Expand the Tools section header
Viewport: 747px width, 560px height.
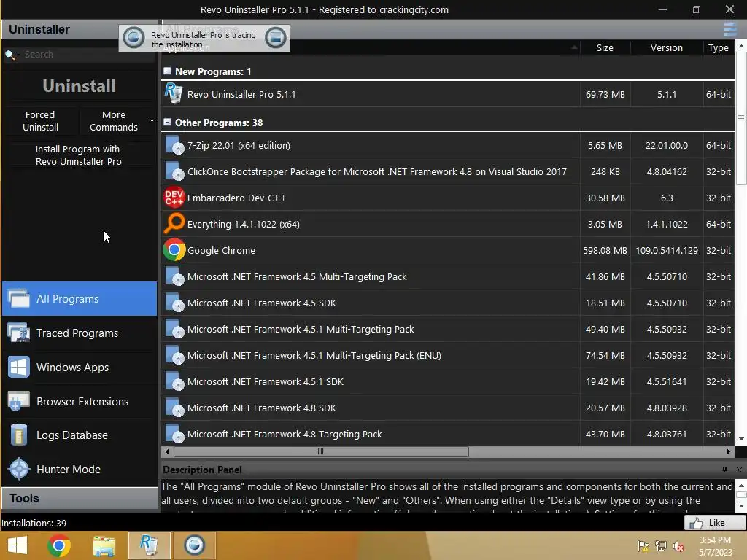pyautogui.click(x=80, y=499)
